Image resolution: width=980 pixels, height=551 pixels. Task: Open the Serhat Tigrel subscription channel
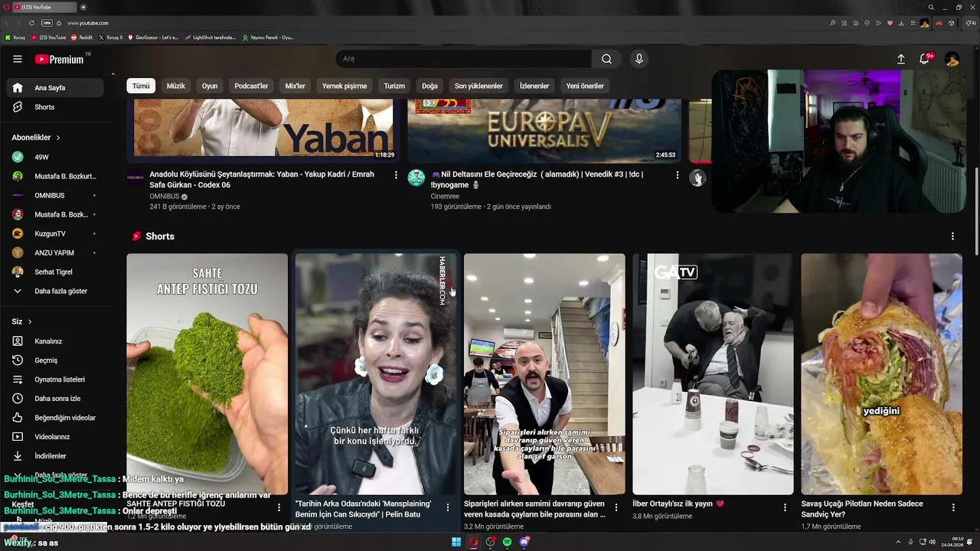55,272
